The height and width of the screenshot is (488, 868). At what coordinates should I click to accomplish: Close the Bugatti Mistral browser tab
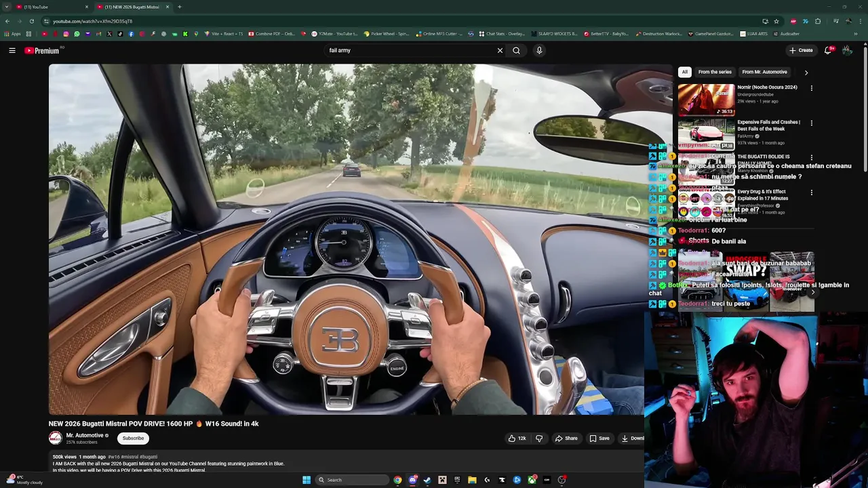point(167,7)
